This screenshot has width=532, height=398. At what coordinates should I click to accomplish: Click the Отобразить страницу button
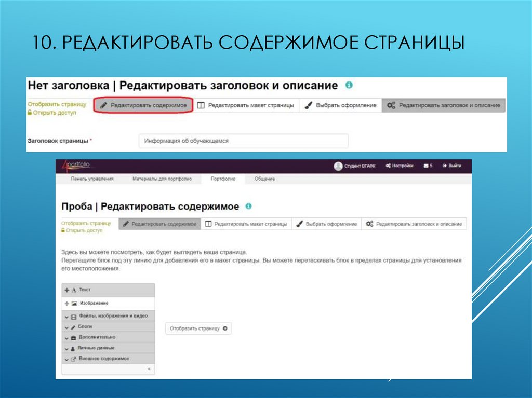[198, 328]
